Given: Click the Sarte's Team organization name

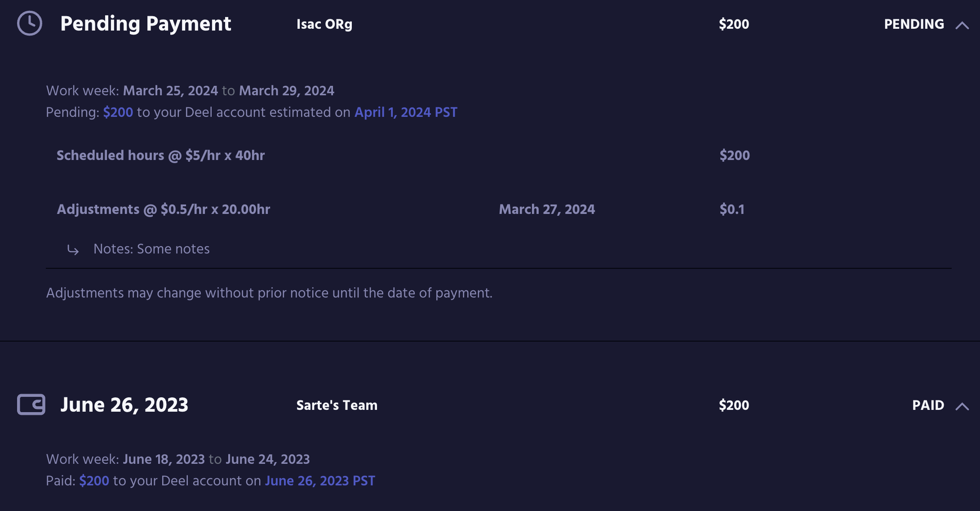Looking at the screenshot, I should [337, 405].
